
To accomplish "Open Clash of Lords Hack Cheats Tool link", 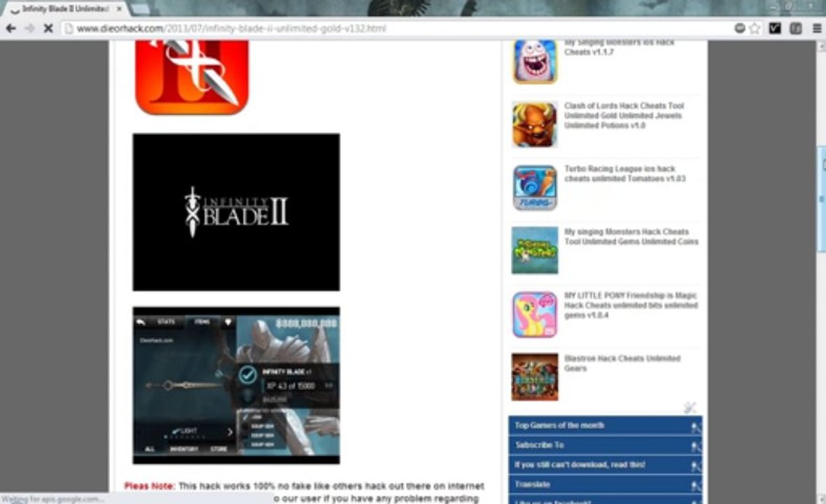I will [x=624, y=115].
